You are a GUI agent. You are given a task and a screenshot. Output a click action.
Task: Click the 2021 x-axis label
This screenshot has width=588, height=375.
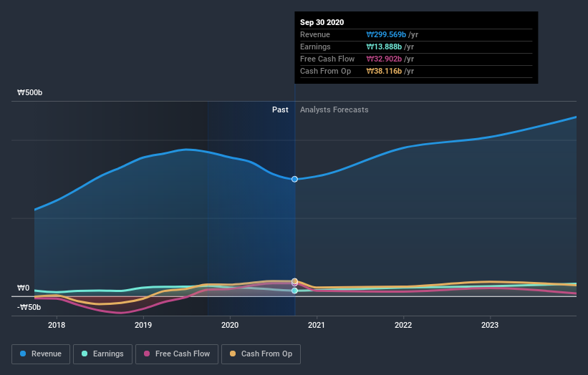click(x=317, y=325)
